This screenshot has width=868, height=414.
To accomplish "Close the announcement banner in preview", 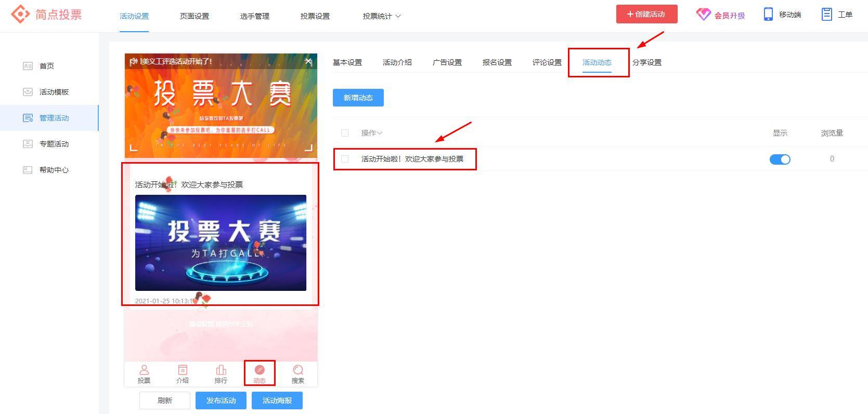I will (x=308, y=61).
